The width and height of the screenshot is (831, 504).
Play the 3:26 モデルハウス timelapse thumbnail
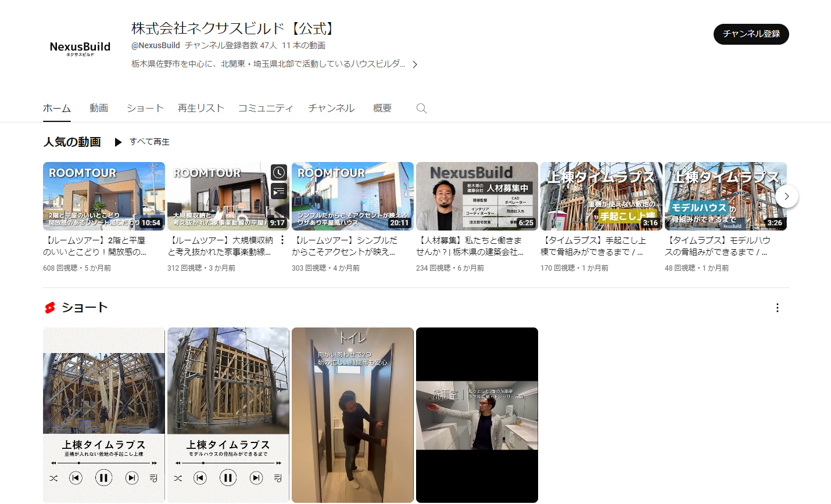click(x=726, y=196)
